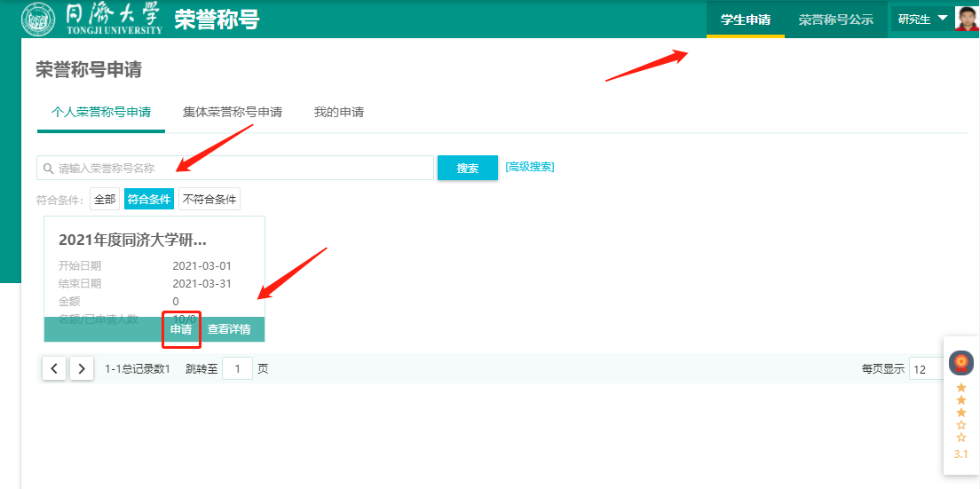This screenshot has height=489, width=980.
Task: Go to previous page arrow
Action: [54, 368]
